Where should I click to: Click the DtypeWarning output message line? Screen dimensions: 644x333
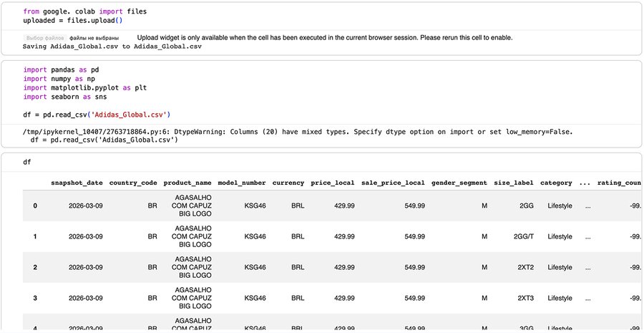[x=298, y=132]
